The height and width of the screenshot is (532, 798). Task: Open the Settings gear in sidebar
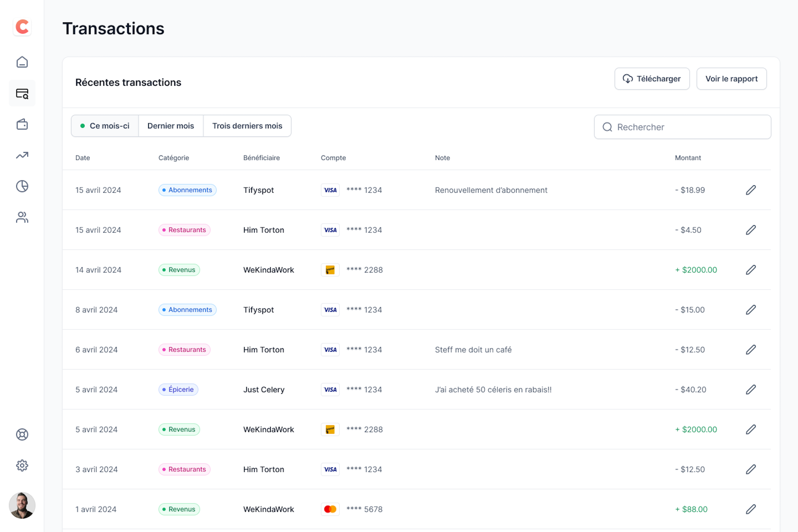pos(22,465)
